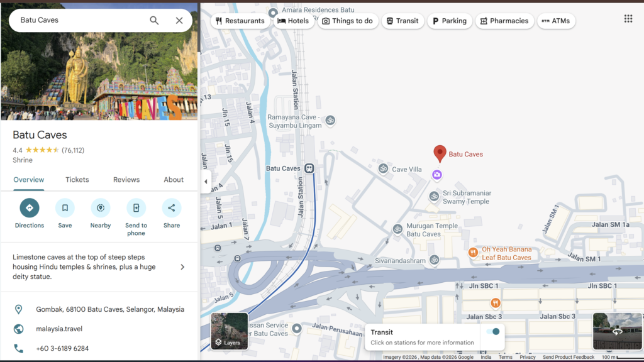Collapse the side panel with arrow
644x362 pixels.
[206, 182]
